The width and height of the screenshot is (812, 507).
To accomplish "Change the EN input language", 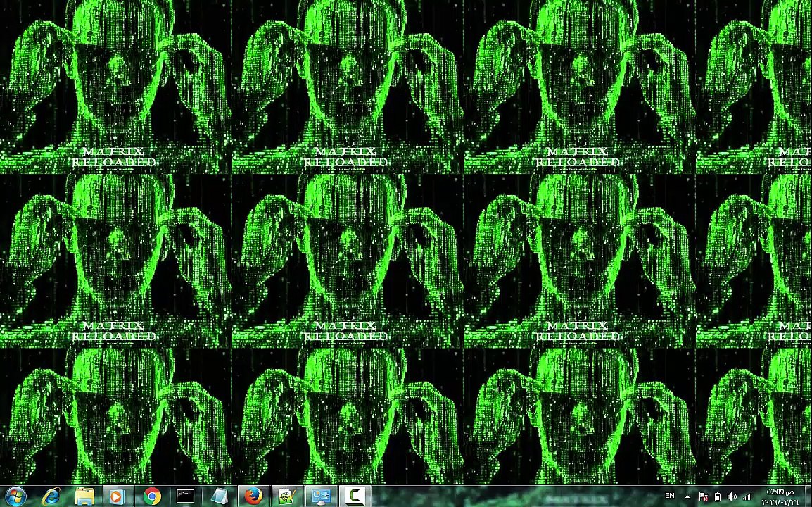I will point(670,496).
